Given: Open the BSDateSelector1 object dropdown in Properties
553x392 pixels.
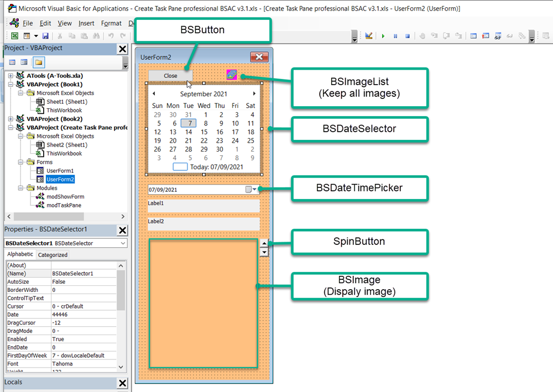Looking at the screenshot, I should pyautogui.click(x=122, y=243).
